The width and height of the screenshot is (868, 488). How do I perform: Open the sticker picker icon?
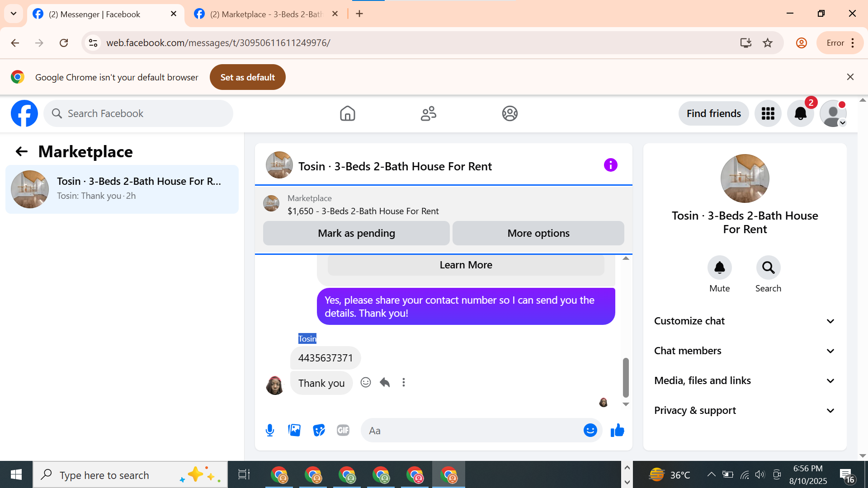click(x=319, y=430)
